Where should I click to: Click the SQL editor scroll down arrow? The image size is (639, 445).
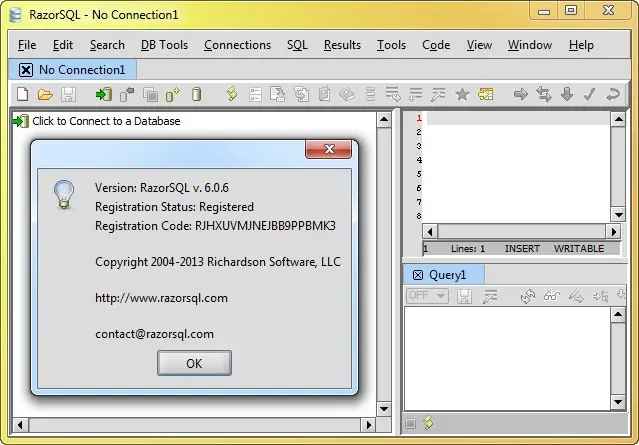coord(618,214)
